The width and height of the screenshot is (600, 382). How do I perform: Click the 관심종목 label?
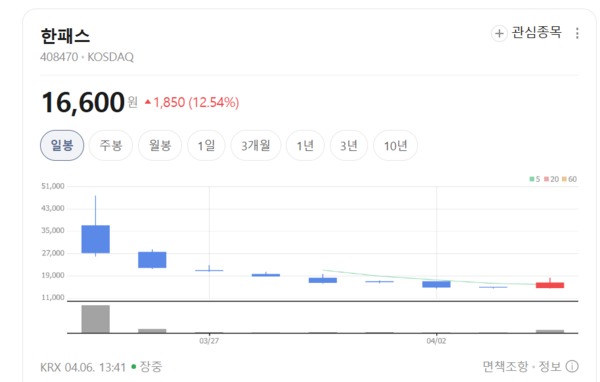(536, 33)
